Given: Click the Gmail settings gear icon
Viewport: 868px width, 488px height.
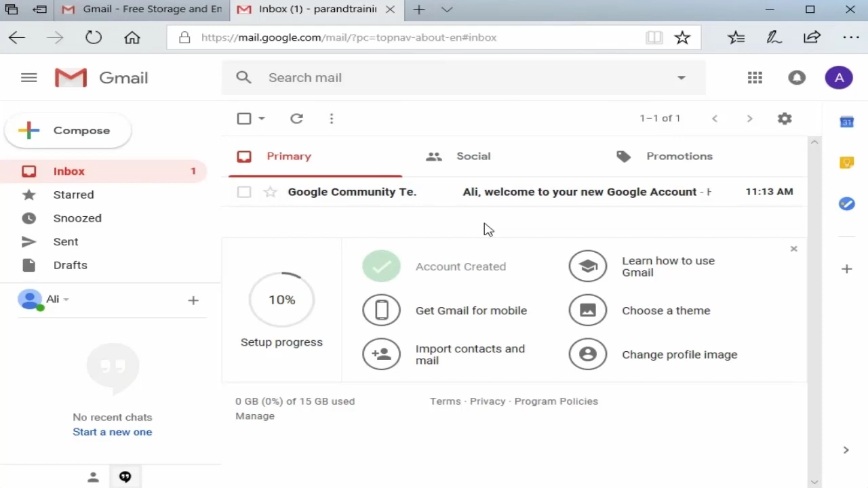Looking at the screenshot, I should 785,119.
